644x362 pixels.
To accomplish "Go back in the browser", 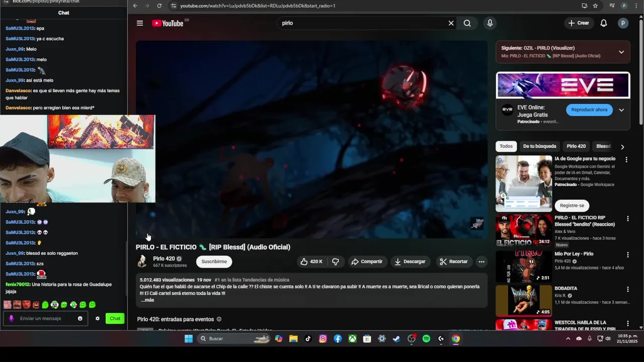I will (135, 6).
